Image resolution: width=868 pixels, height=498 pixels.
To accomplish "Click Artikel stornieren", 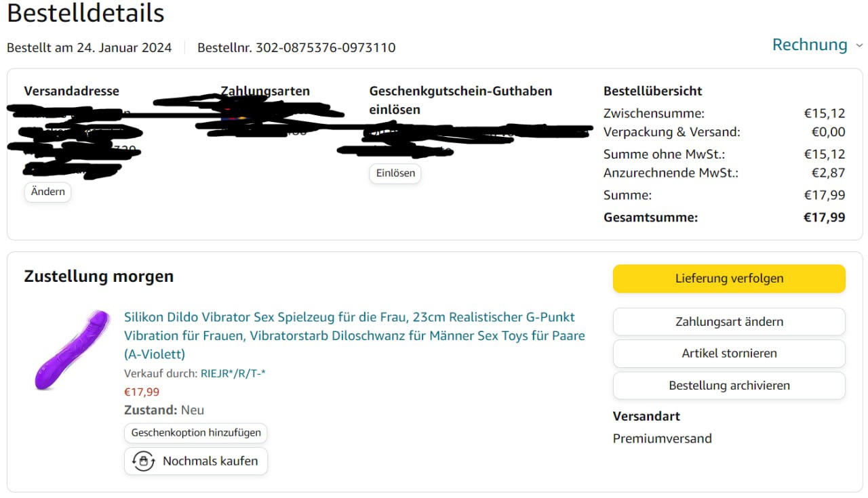I will (x=729, y=354).
